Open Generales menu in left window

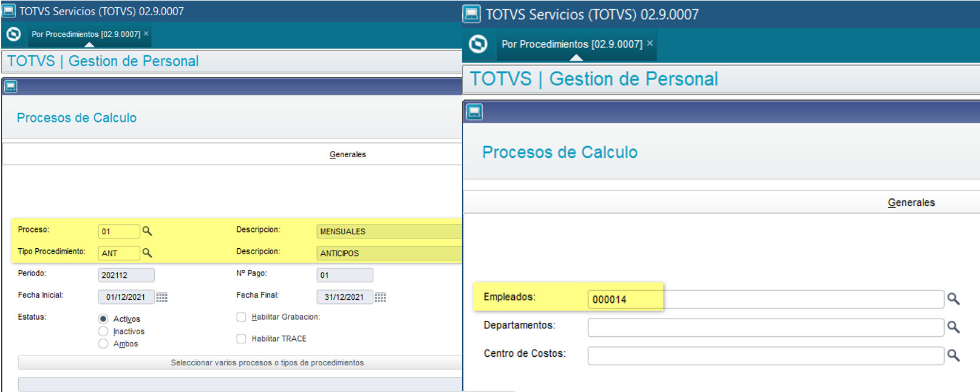click(x=347, y=155)
